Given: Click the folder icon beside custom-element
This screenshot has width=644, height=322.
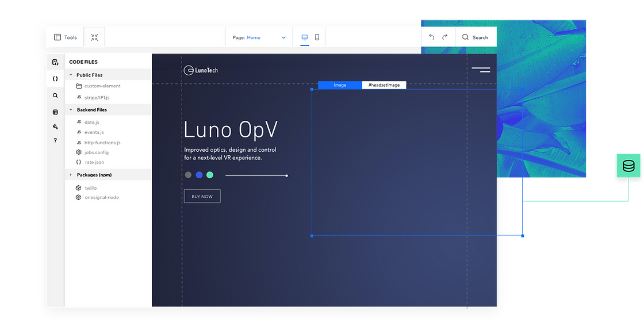Looking at the screenshot, I should (79, 86).
